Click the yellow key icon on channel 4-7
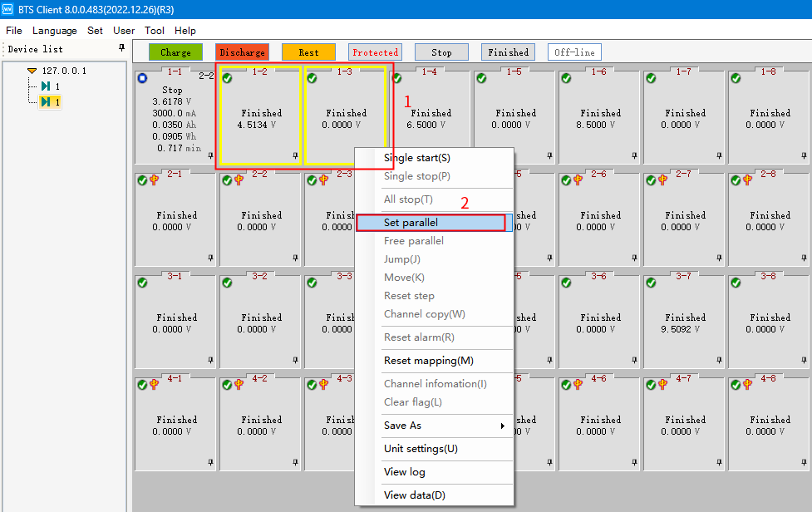 (662, 385)
